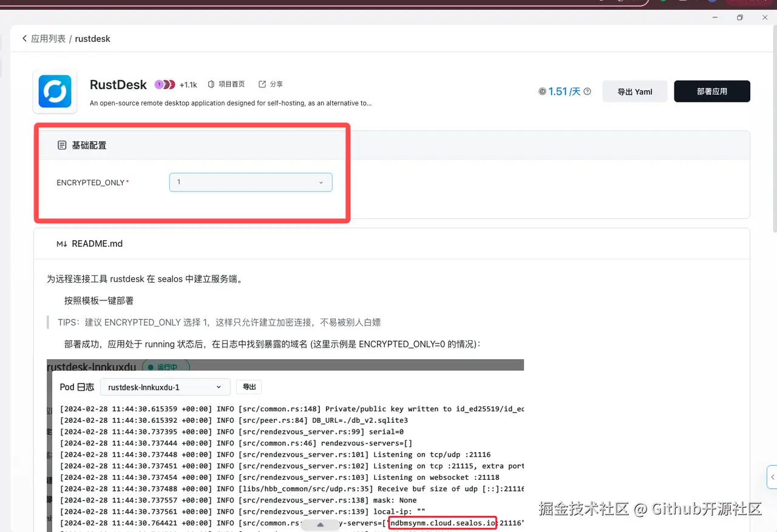Go back using the breadcrumb chevron arrow
Viewport: 777px width, 532px height.
point(24,38)
